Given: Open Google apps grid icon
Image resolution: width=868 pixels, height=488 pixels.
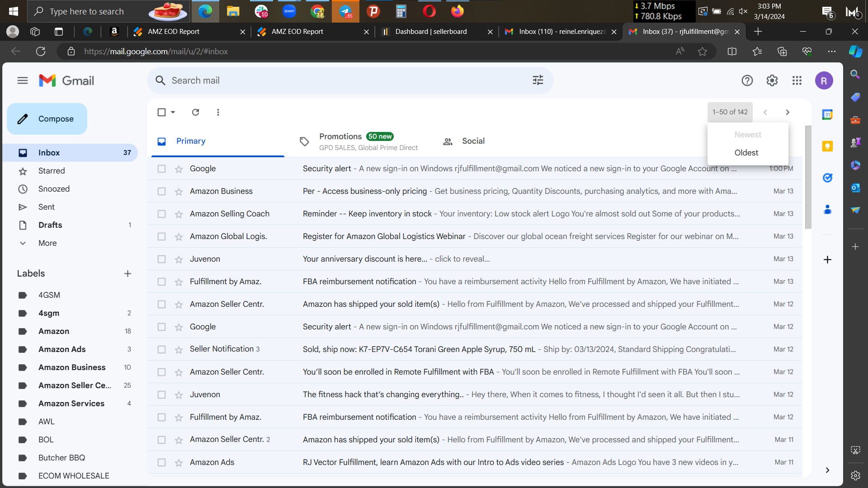Looking at the screenshot, I should (x=797, y=80).
